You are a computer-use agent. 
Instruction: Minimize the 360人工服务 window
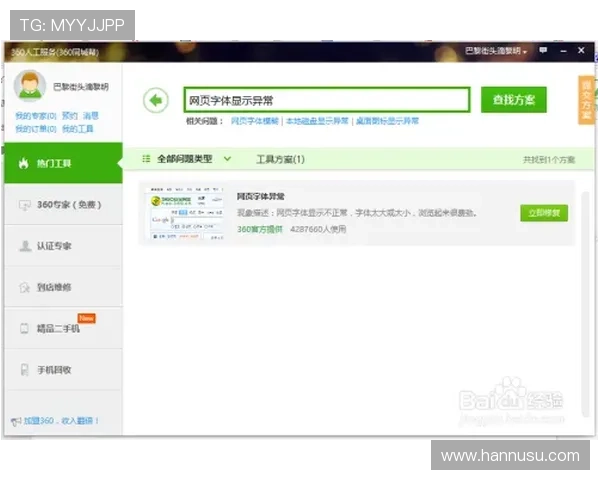(x=563, y=51)
